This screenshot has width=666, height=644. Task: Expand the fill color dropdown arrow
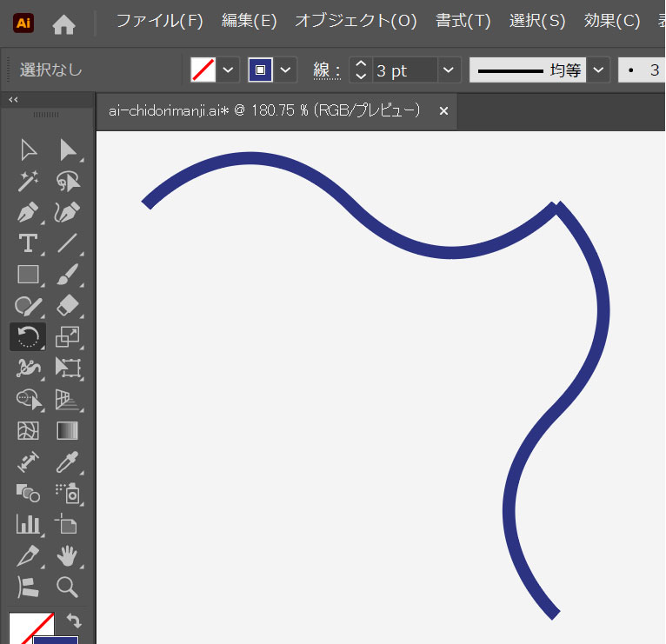tap(228, 70)
